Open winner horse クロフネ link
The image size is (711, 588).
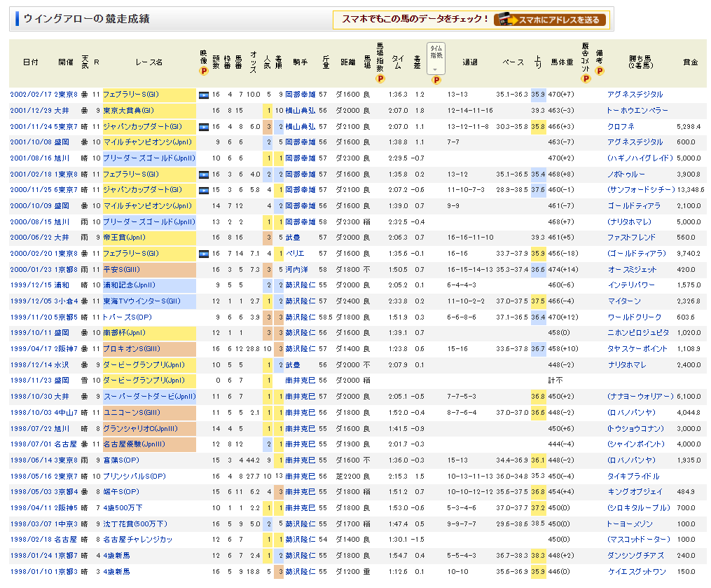(622, 127)
